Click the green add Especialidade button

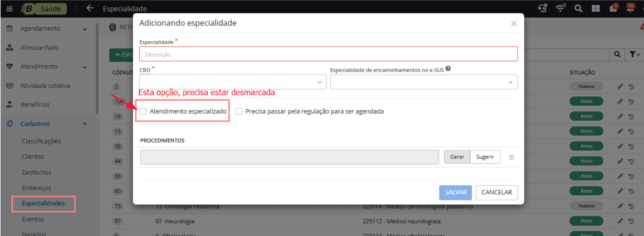pyautogui.click(x=121, y=54)
